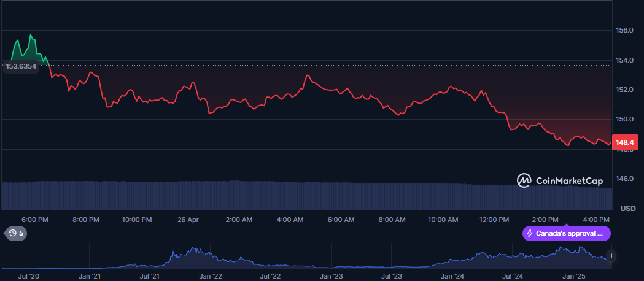Click the 10:00 PM time axis label
Screen dimensions: 644x281
137,220
